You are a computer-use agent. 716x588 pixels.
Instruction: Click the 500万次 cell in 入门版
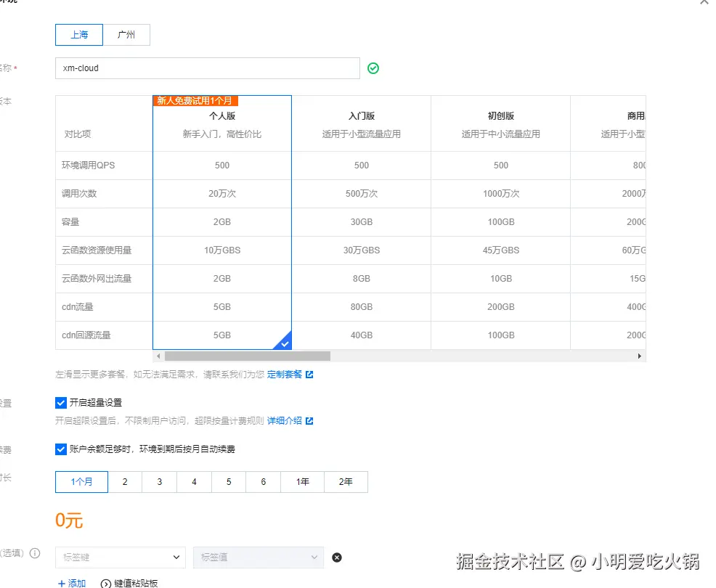pos(361,194)
